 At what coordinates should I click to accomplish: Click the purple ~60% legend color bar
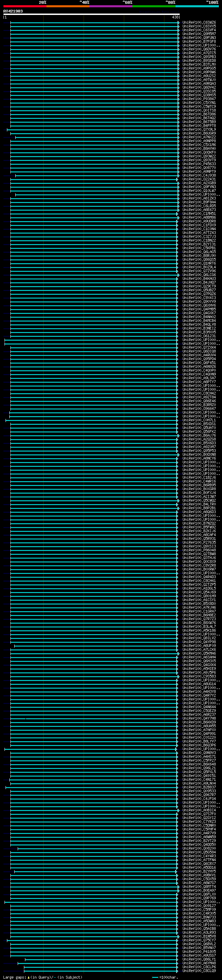pos(111,6)
